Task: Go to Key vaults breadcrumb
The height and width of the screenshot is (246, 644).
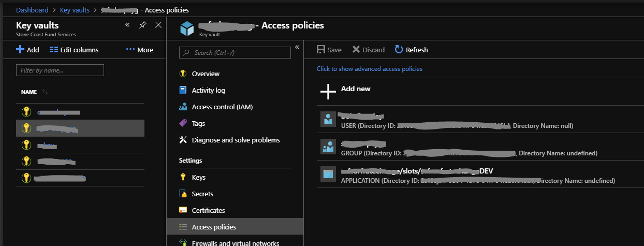Action: point(75,10)
